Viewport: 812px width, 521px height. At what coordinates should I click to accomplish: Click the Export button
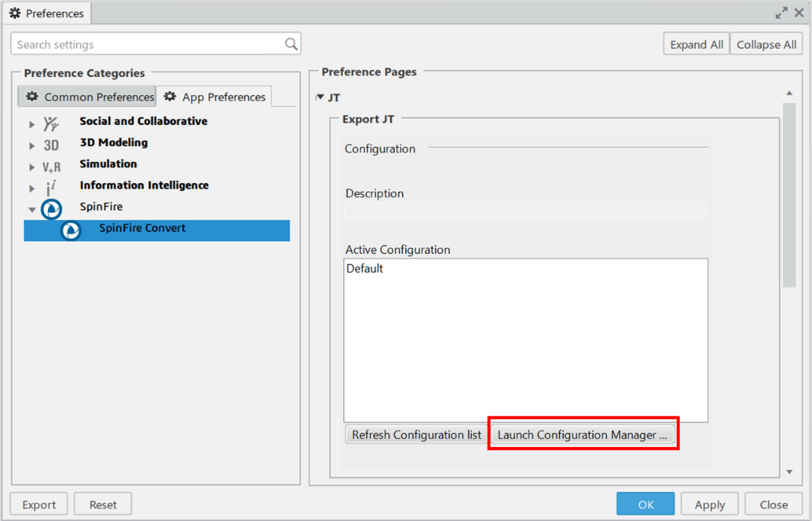pyautogui.click(x=39, y=505)
